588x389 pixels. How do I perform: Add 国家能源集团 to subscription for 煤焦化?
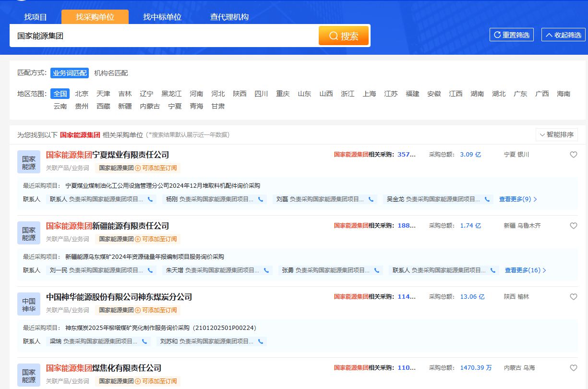coord(156,381)
